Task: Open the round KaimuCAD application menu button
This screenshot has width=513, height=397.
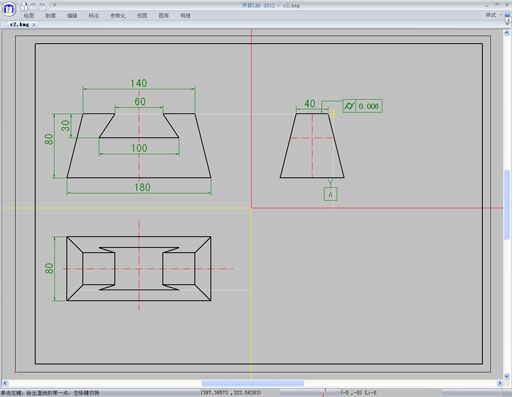Action: pyautogui.click(x=9, y=8)
